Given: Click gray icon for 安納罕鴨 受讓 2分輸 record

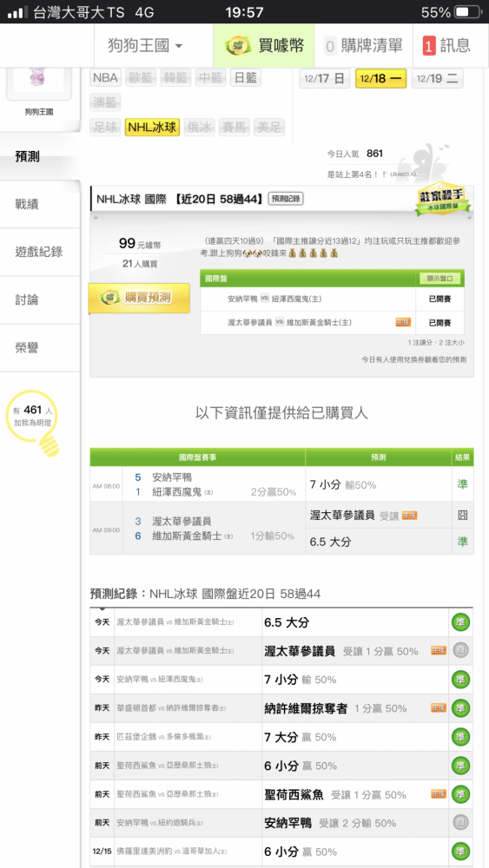Looking at the screenshot, I should tap(460, 823).
